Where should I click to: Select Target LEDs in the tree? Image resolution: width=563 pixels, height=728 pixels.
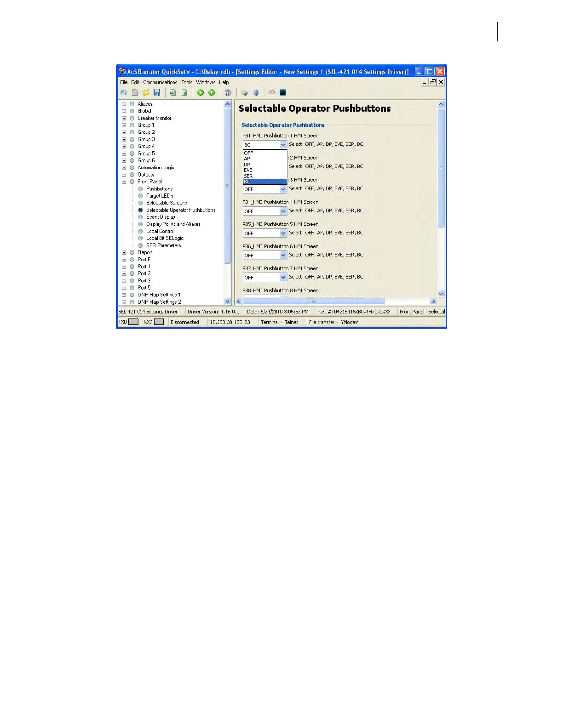click(x=160, y=196)
